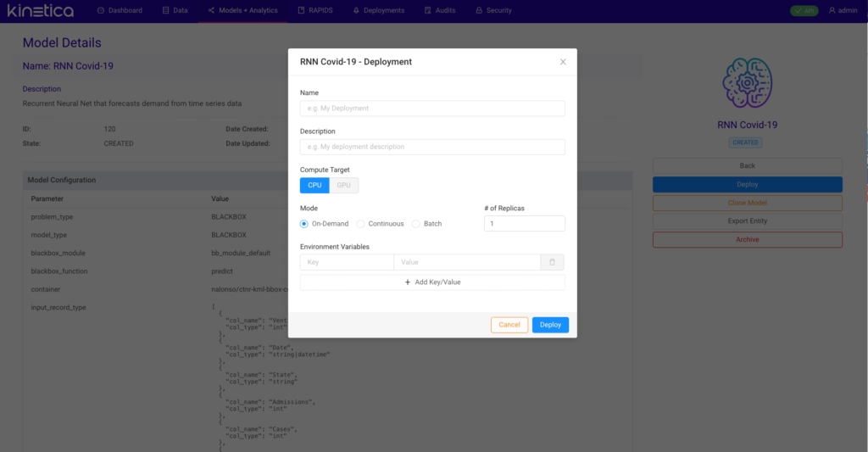Click the environment variable Key field
The width and height of the screenshot is (868, 452).
pos(347,263)
